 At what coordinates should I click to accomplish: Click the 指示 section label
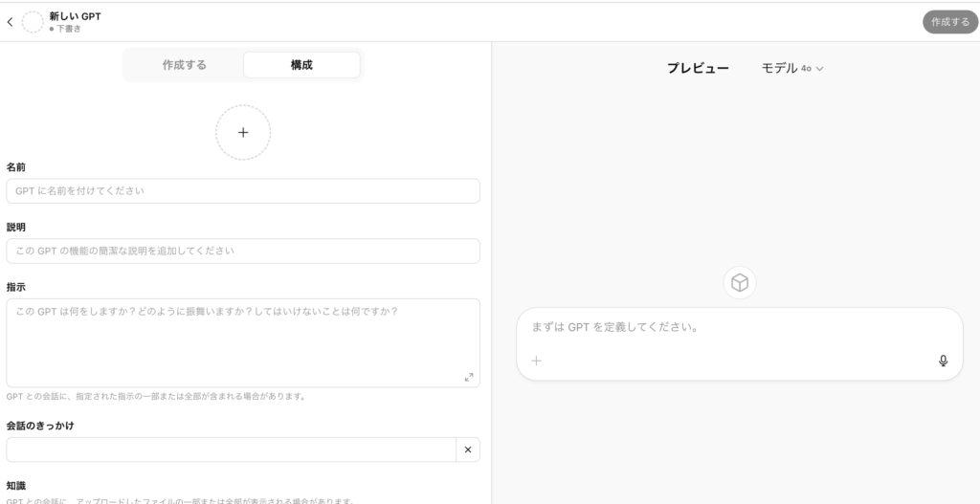[15, 287]
